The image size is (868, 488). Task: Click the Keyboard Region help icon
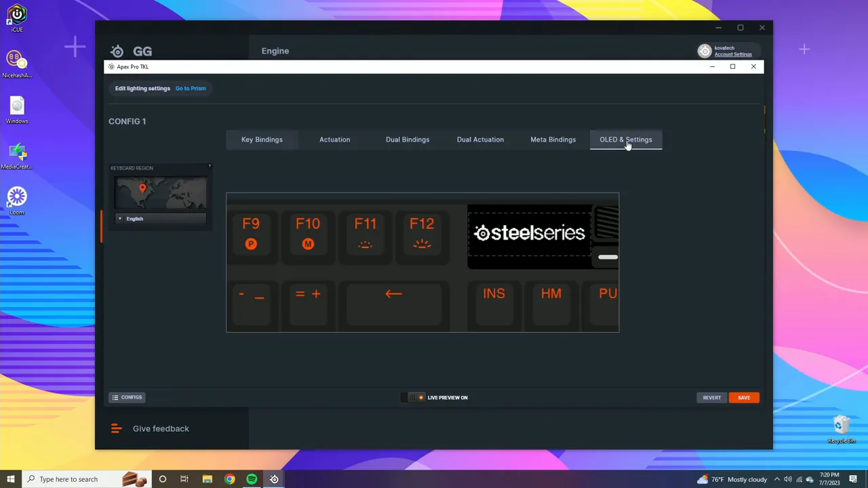tap(210, 166)
